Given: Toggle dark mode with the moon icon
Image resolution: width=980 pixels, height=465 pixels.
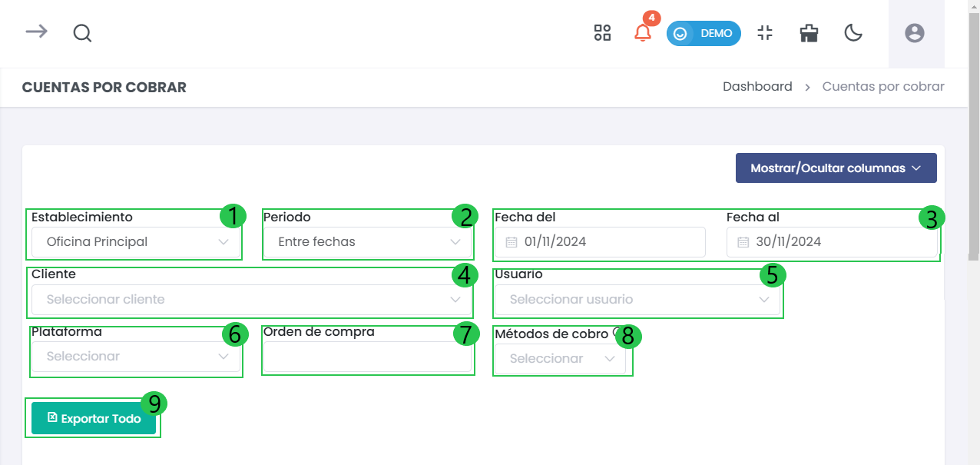Looking at the screenshot, I should point(853,33).
